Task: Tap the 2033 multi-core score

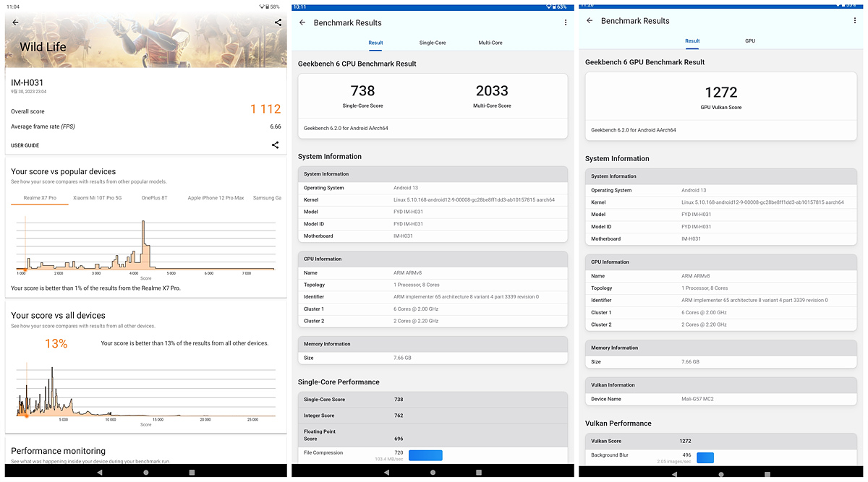Action: pos(492,90)
